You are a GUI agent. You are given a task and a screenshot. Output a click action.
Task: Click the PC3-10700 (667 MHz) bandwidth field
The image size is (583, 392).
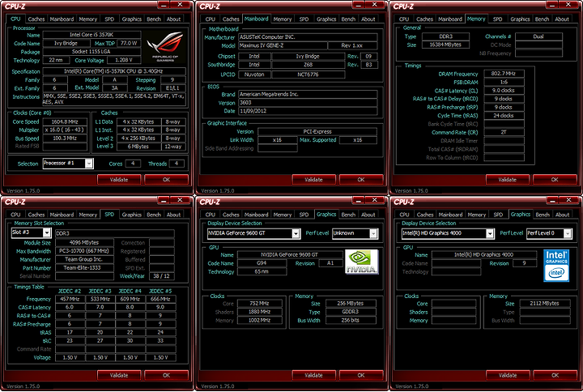coord(84,251)
